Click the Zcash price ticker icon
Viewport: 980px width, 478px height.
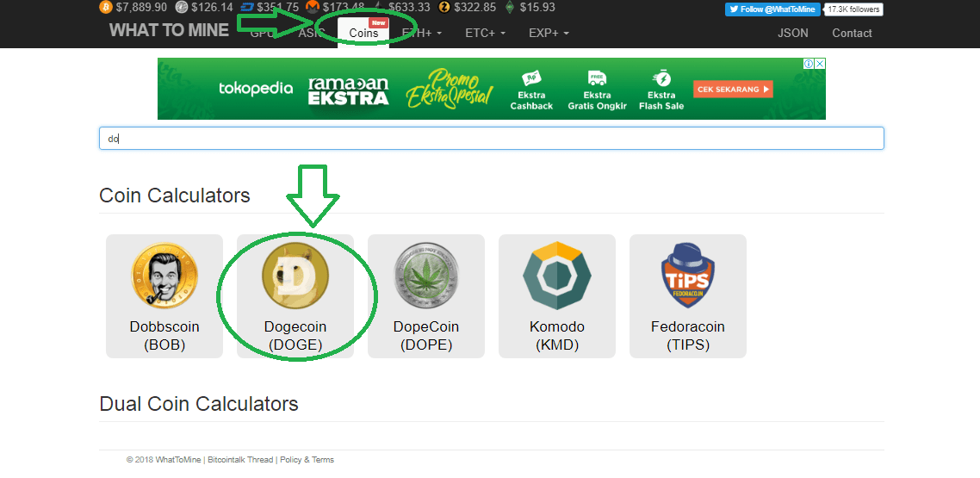pos(444,8)
